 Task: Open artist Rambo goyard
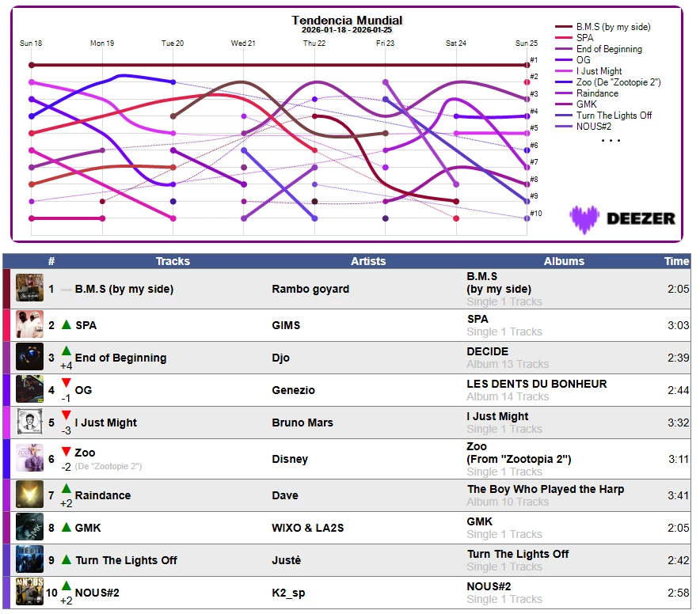click(x=310, y=289)
